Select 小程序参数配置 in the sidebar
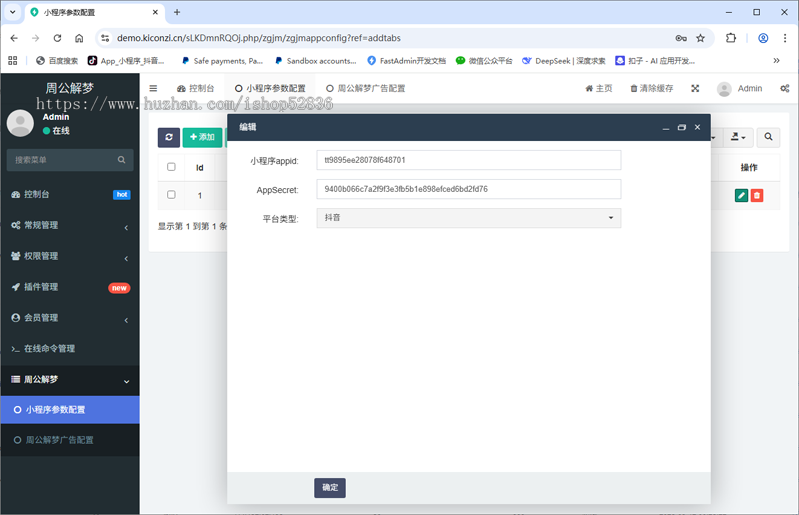Screen dimensions: 799x515 [70, 410]
